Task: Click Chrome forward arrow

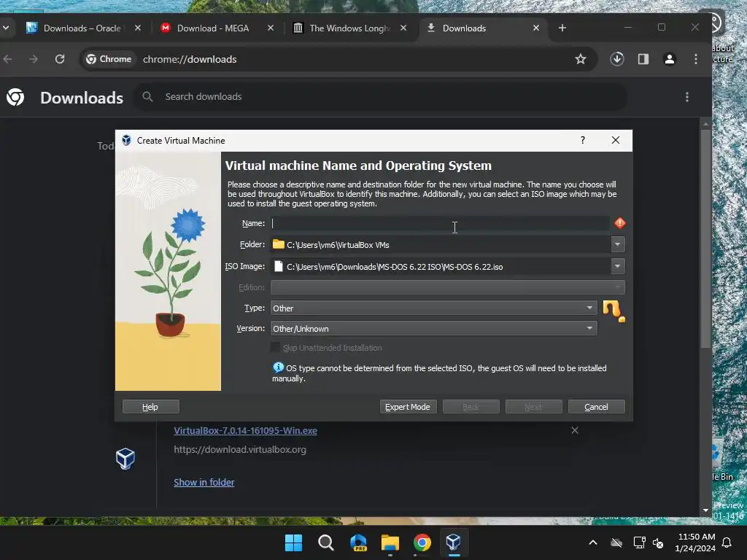Action: [34, 59]
